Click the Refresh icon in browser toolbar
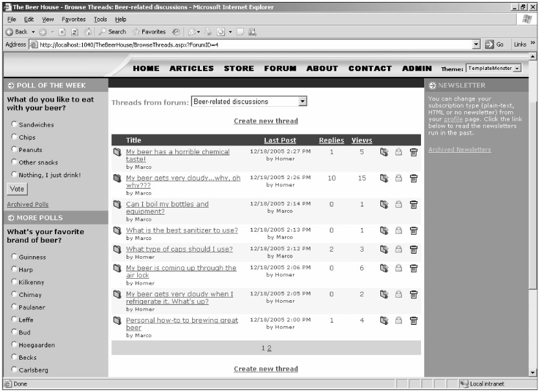Image resolution: width=540 pixels, height=392 pixels. [x=75, y=32]
